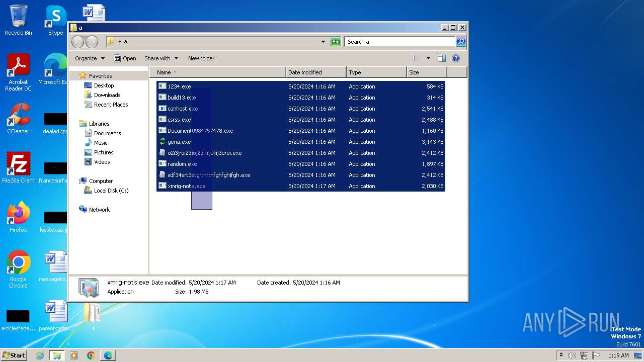Sort by the Type column header
This screenshot has height=362, width=644.
tap(376, 72)
